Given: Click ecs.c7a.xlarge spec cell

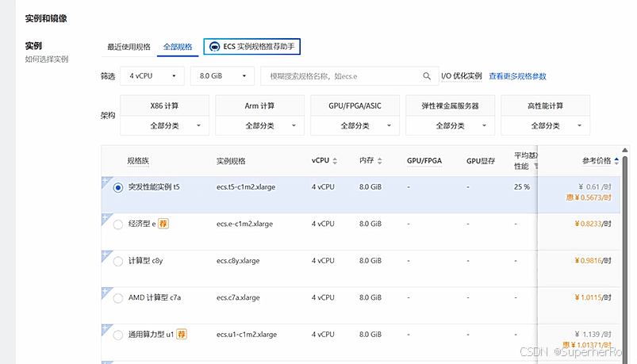Looking at the screenshot, I should pos(238,297).
